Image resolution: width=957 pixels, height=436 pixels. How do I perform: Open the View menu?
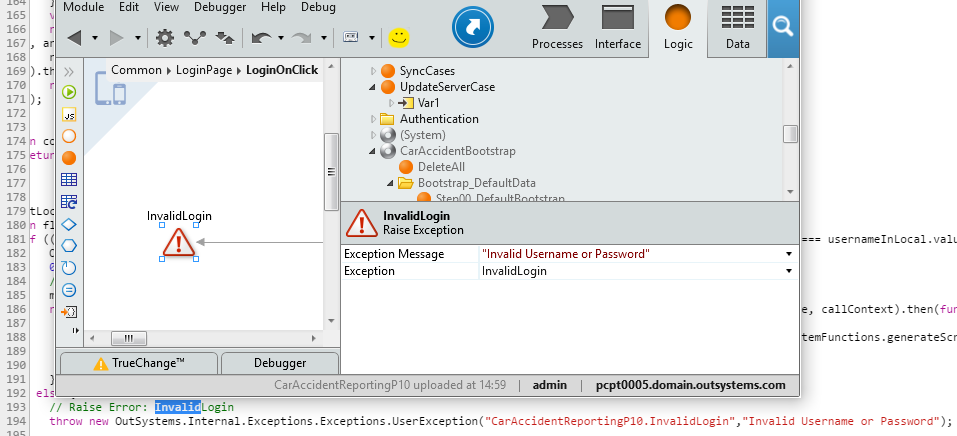point(167,7)
